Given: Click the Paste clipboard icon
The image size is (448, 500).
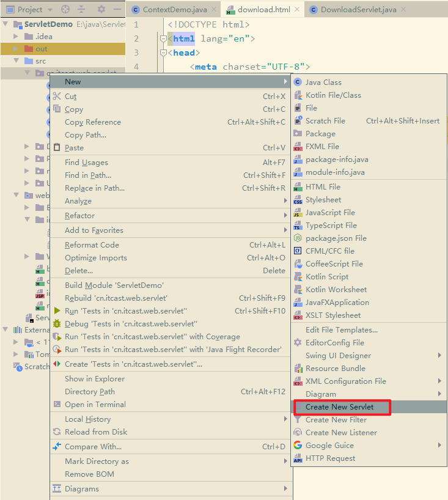Looking at the screenshot, I should pyautogui.click(x=57, y=147).
